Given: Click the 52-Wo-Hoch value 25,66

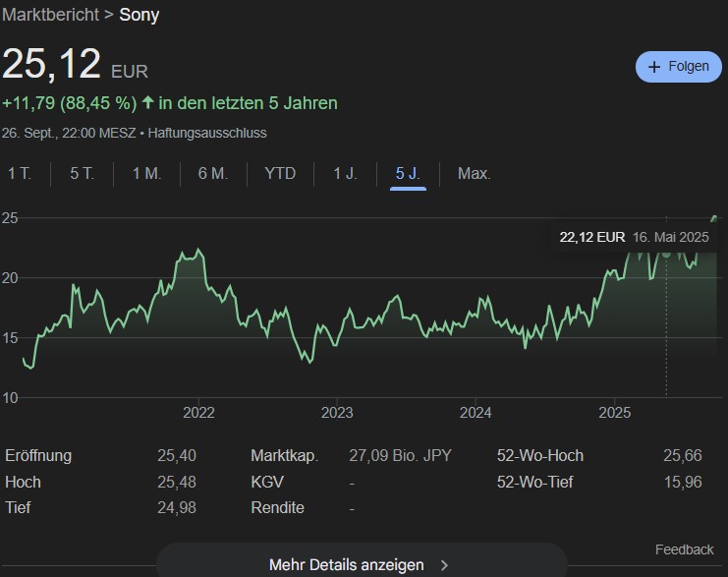Looking at the screenshot, I should [683, 456].
